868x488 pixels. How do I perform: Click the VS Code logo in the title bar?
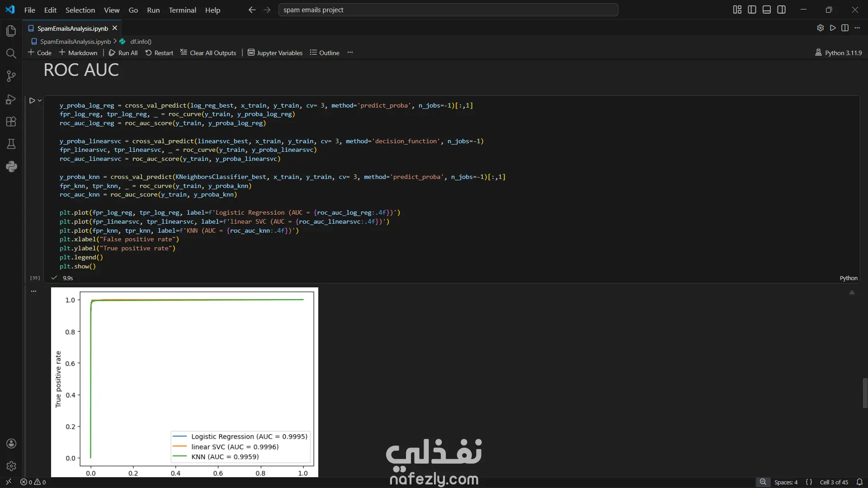click(10, 9)
